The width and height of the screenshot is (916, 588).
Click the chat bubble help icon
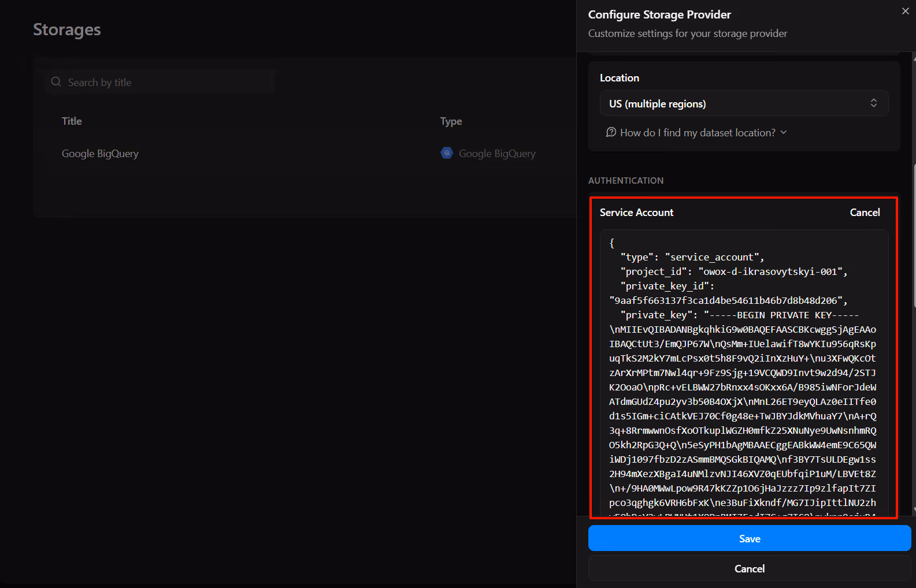pos(611,132)
